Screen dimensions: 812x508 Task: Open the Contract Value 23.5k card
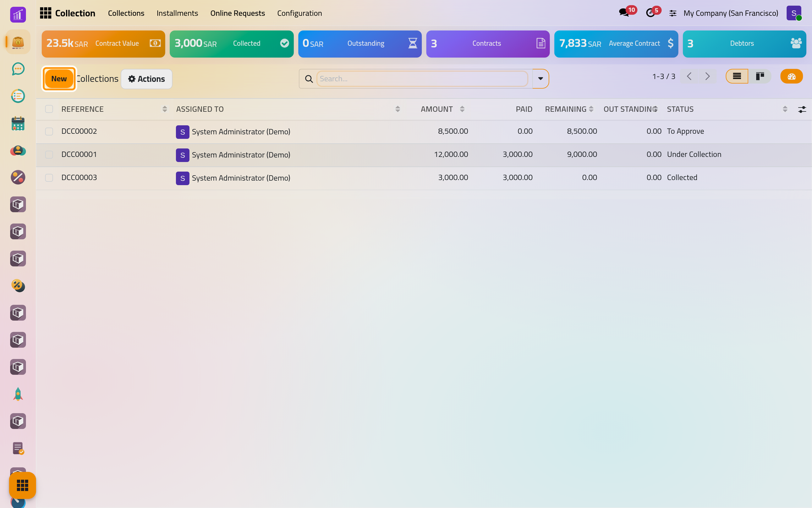(x=103, y=44)
